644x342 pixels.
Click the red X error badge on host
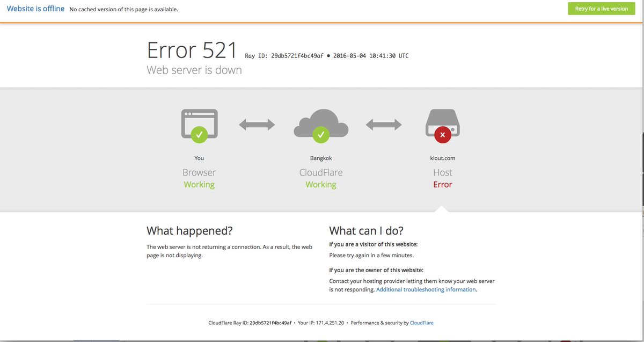[443, 135]
